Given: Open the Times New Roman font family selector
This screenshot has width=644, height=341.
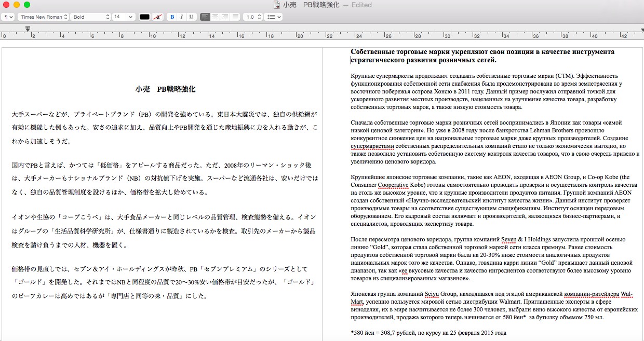Looking at the screenshot, I should pyautogui.click(x=43, y=17).
